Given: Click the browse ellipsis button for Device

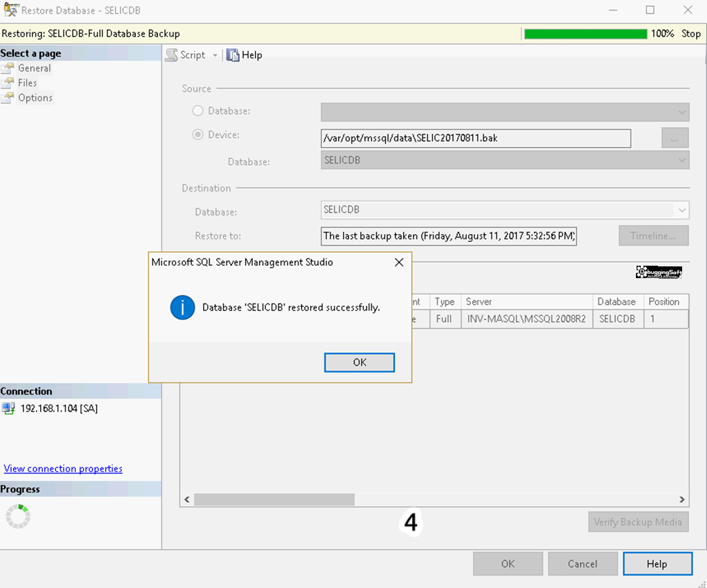Looking at the screenshot, I should click(675, 138).
